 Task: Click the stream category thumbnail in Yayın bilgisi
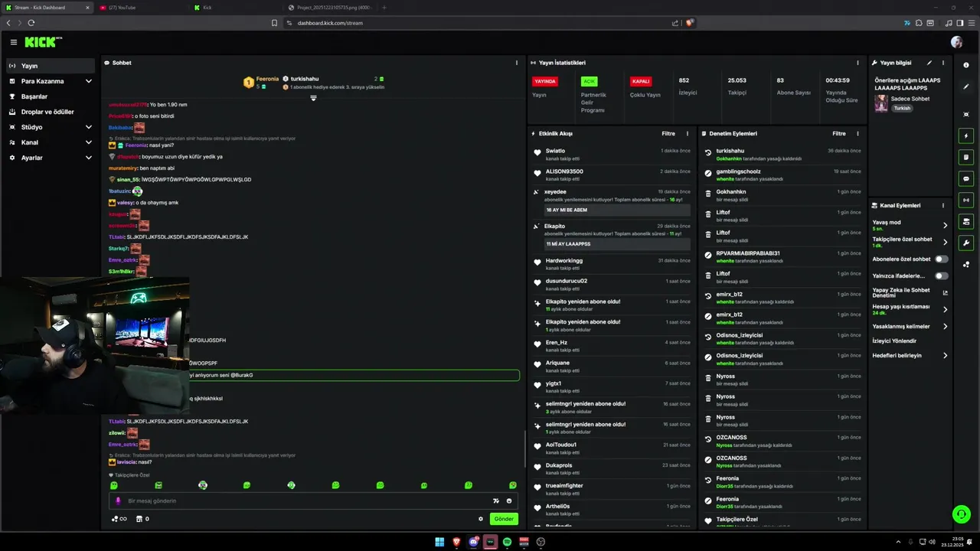[881, 103]
